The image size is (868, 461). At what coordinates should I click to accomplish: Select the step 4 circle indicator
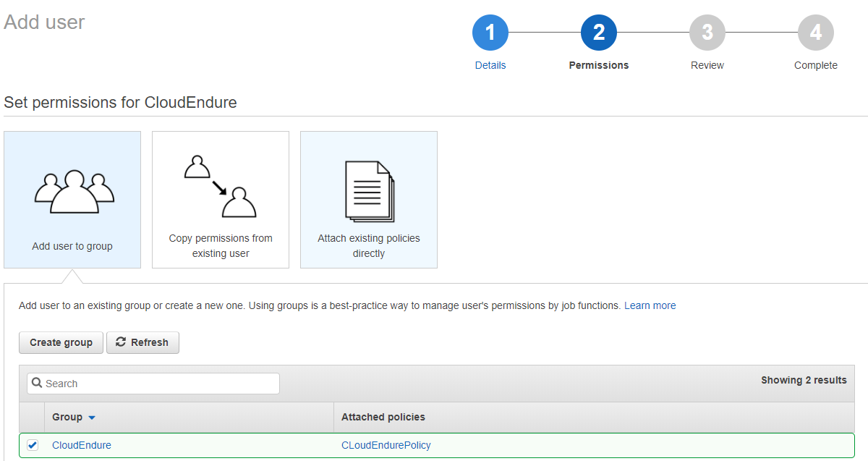(x=816, y=33)
